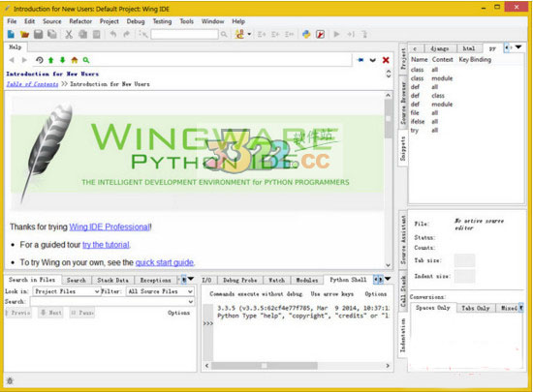This screenshot has height=392, width=533.
Task: Click the Python shell toolbar icon
Action: point(306,34)
